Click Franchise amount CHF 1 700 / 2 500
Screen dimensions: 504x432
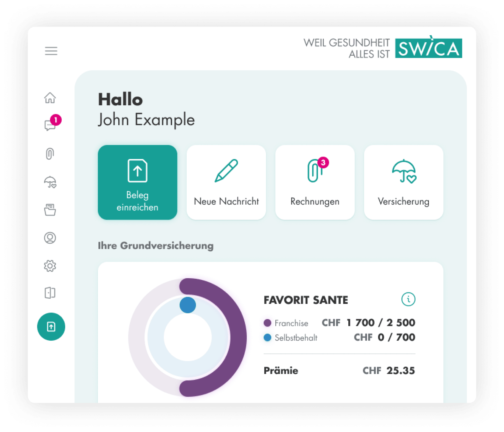coord(368,323)
